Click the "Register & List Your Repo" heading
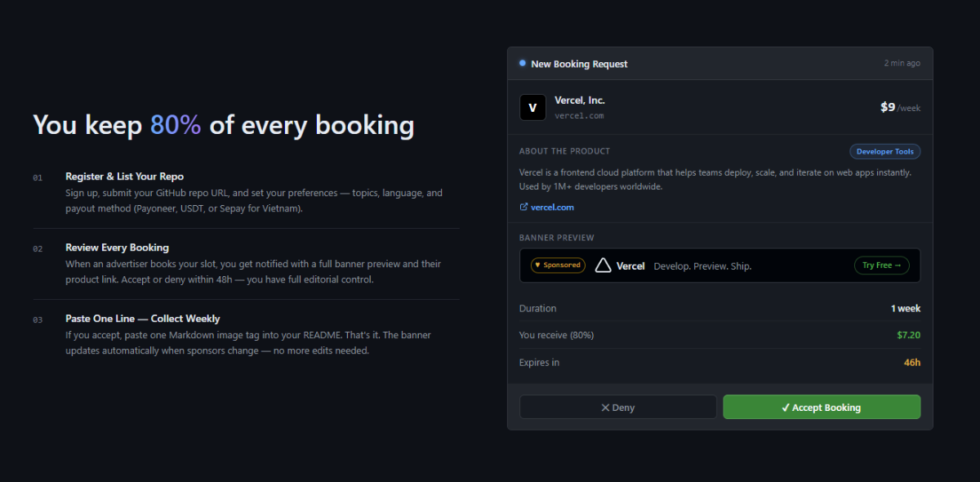980x482 pixels. (125, 176)
